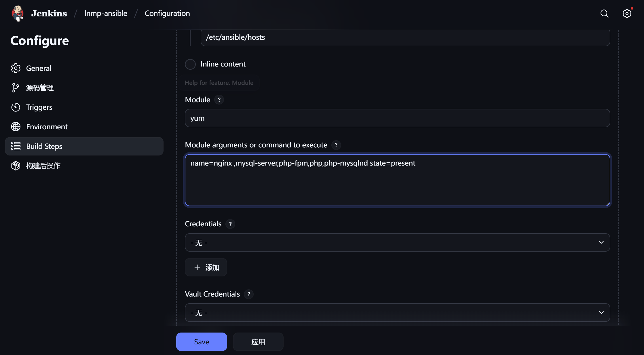Click the plus icon on 添加 button

coord(197,267)
